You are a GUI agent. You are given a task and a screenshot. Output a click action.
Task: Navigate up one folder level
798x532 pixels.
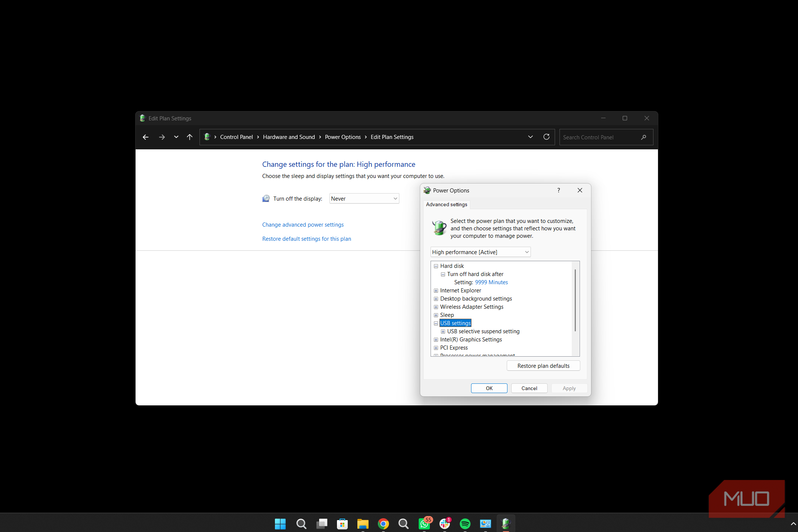click(189, 137)
